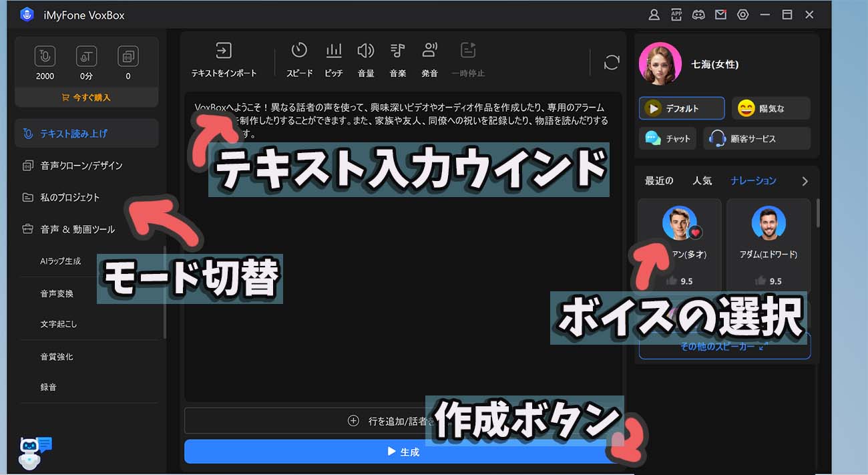Open 文字起こし transcription tool
The height and width of the screenshot is (475, 868).
[x=59, y=324]
